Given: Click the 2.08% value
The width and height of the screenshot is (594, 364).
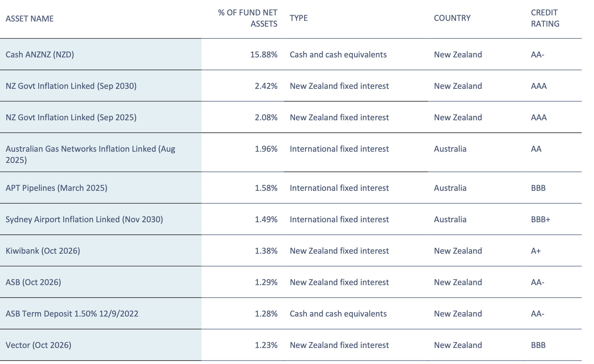Looking at the screenshot, I should click(266, 117).
